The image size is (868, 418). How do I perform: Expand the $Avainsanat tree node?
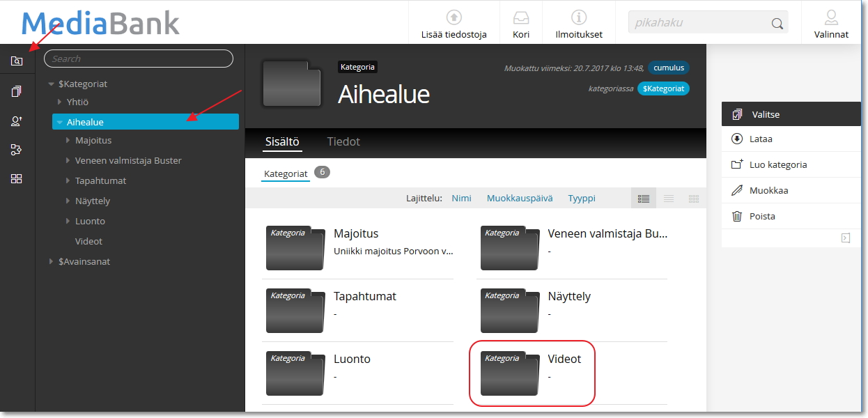click(x=52, y=261)
